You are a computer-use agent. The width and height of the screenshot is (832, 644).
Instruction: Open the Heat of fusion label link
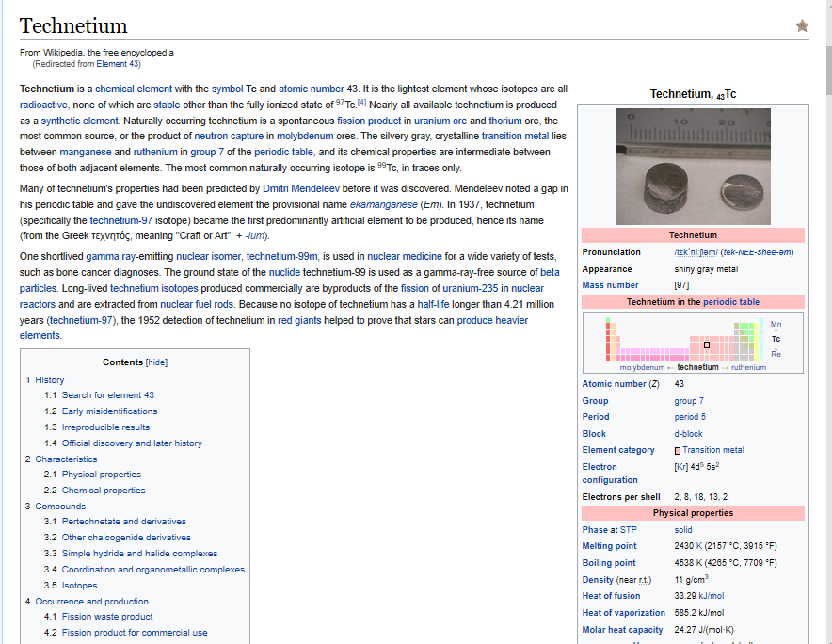[611, 596]
